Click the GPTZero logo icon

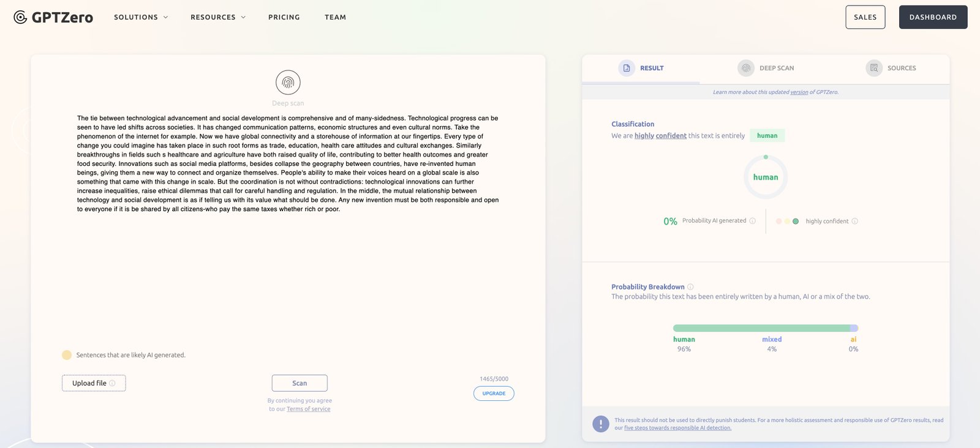tap(20, 17)
